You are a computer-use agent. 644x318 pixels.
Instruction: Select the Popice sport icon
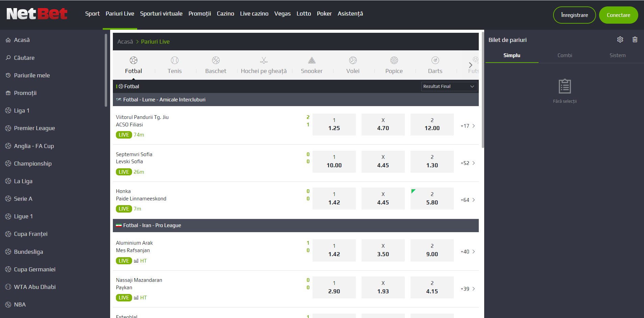click(394, 60)
